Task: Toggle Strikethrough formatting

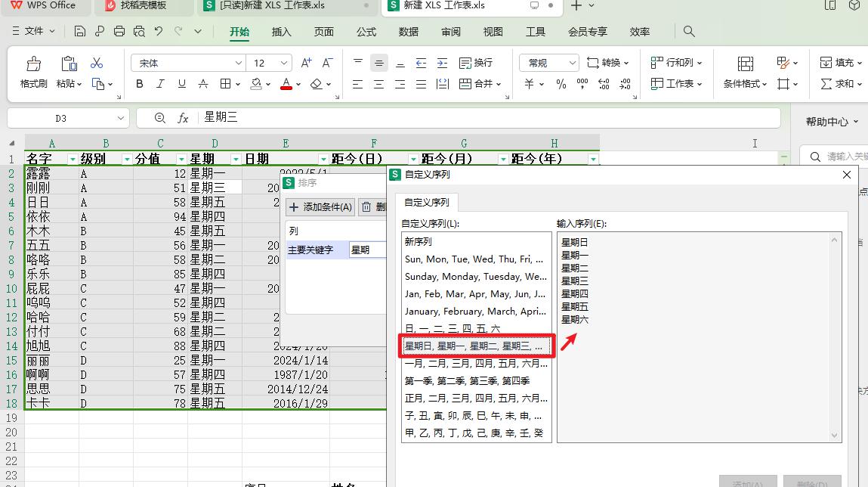Action: coord(203,84)
